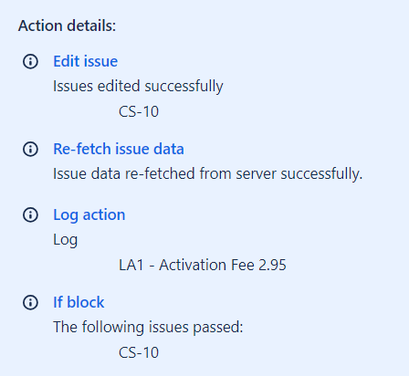Click the info icon next to If block
This screenshot has width=409, height=376.
tap(30, 302)
